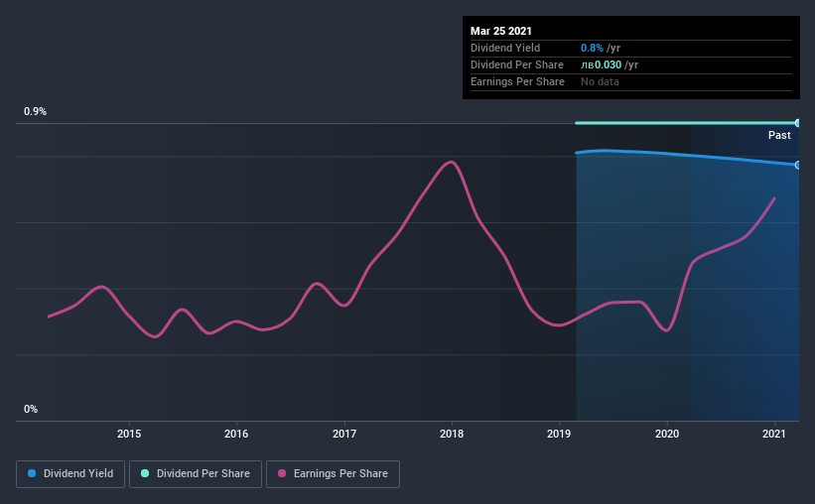
Task: Select the 2015 label on the time axis
Action: pyautogui.click(x=128, y=434)
